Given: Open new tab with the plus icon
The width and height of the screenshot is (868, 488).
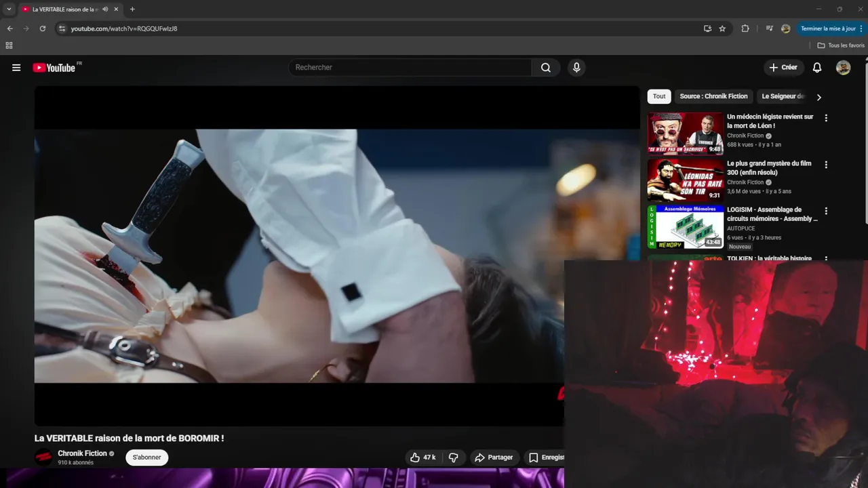Looking at the screenshot, I should click(x=132, y=9).
